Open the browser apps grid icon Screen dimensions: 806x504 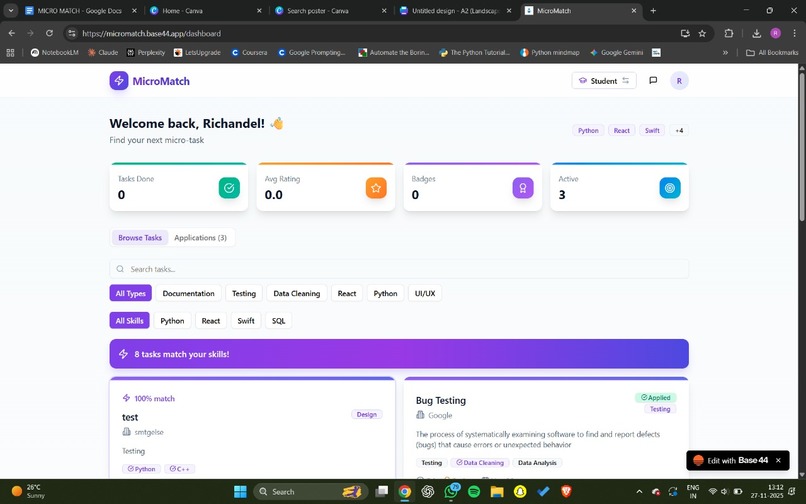coord(10,52)
